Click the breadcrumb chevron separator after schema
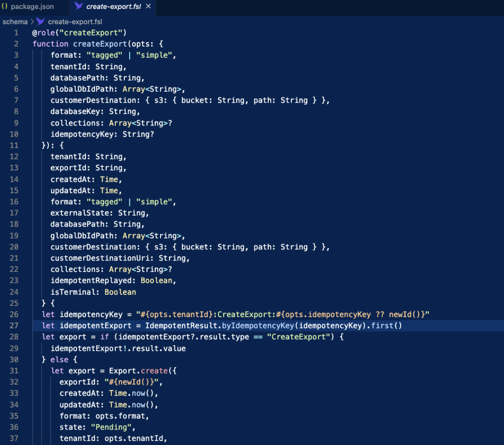The width and height of the screenshot is (504, 445). click(32, 22)
